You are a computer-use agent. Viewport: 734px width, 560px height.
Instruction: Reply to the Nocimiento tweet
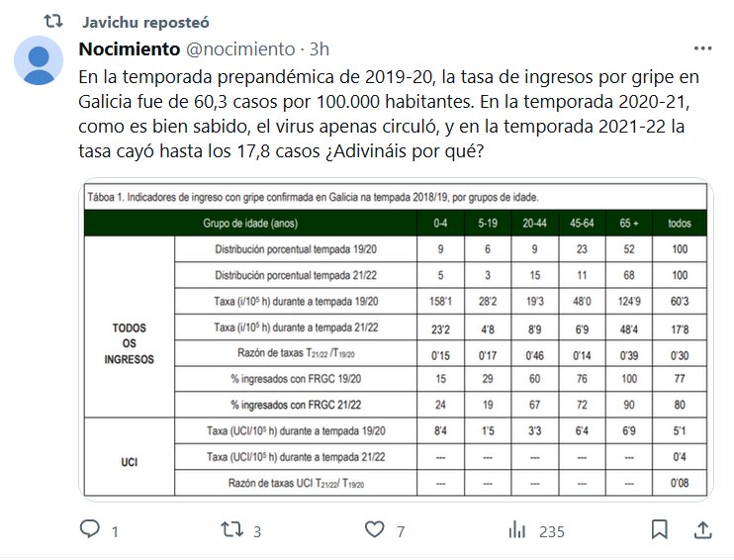tap(91, 531)
